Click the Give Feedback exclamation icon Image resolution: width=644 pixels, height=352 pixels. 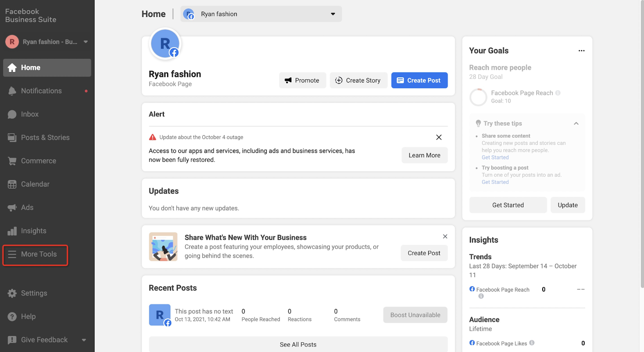[x=12, y=340]
